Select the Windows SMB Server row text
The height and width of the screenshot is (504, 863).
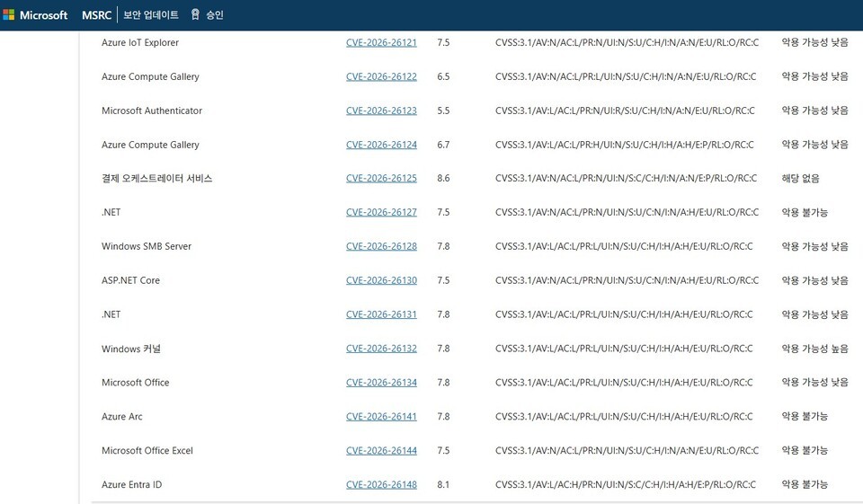pos(147,247)
